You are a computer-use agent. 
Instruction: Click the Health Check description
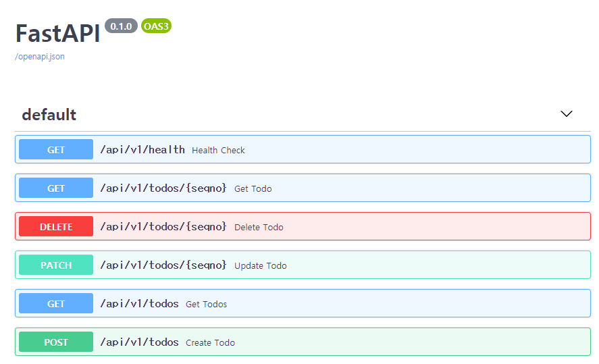click(218, 151)
